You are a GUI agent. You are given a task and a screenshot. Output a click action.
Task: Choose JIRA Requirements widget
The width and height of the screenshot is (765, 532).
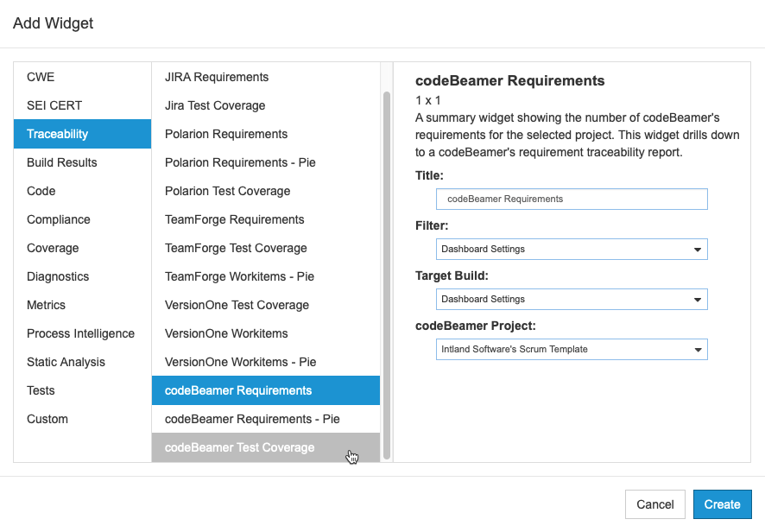[266, 77]
